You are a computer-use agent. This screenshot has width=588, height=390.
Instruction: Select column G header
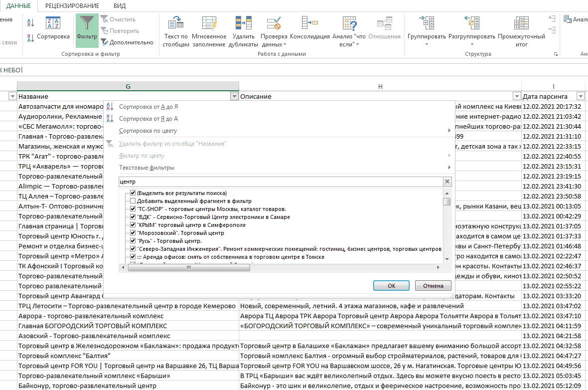pos(128,86)
